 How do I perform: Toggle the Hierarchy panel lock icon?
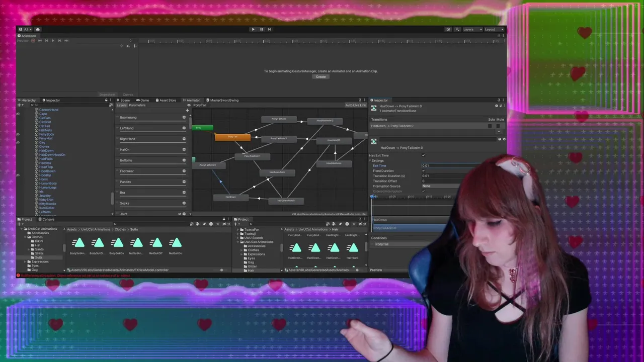106,100
